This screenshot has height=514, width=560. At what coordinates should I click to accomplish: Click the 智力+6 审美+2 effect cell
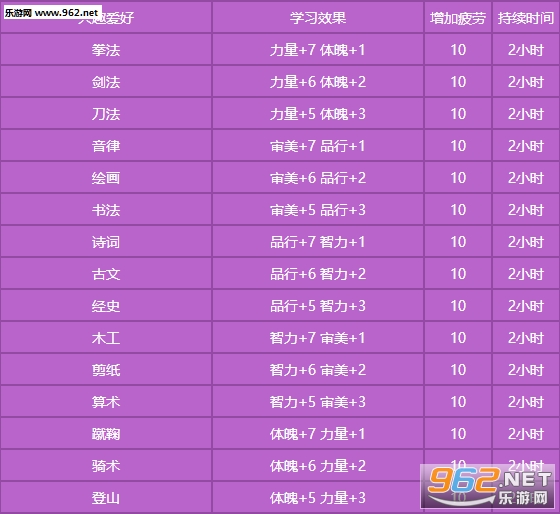click(x=318, y=369)
